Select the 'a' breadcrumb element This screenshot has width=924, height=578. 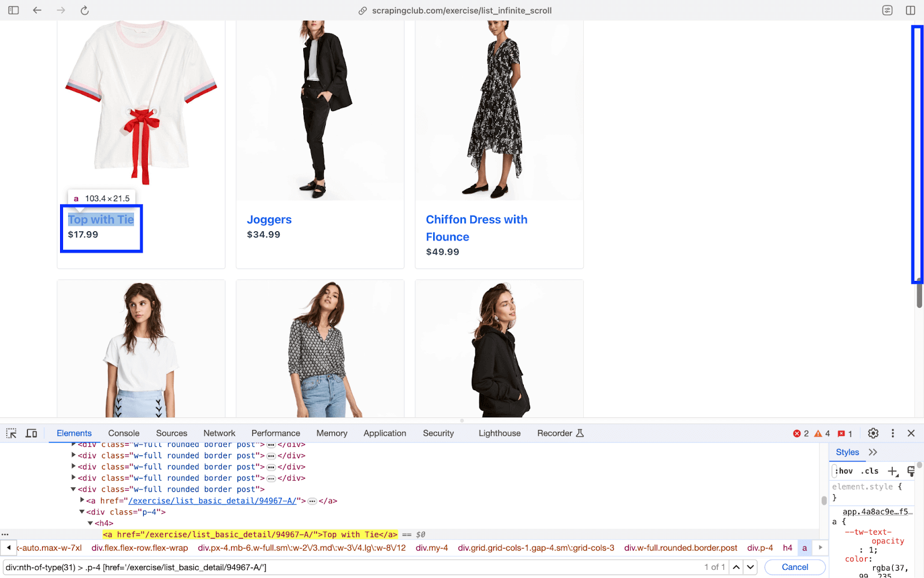pos(804,548)
